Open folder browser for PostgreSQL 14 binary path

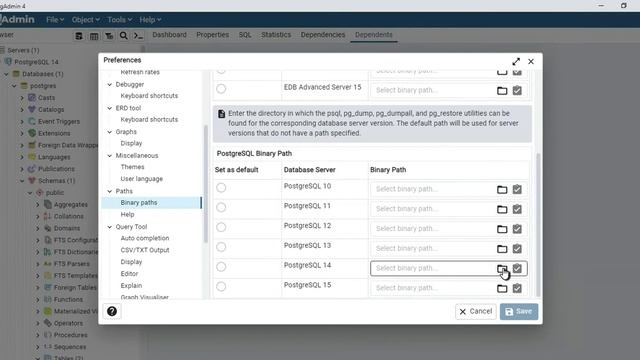point(502,269)
